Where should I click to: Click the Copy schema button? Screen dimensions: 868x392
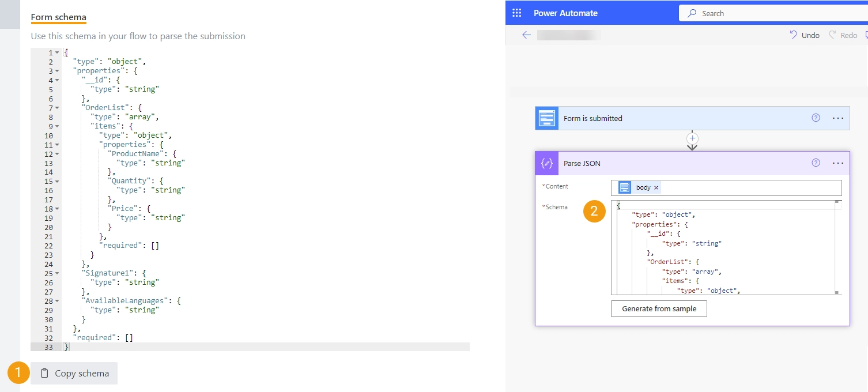click(x=74, y=373)
